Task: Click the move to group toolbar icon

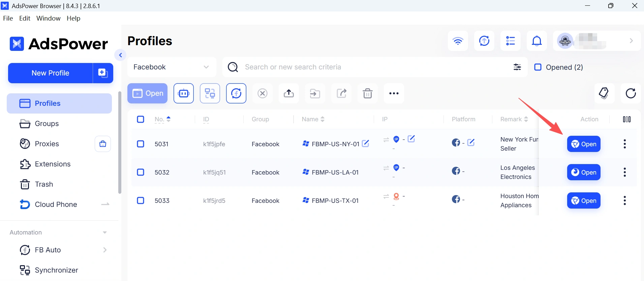Action: 315,93
